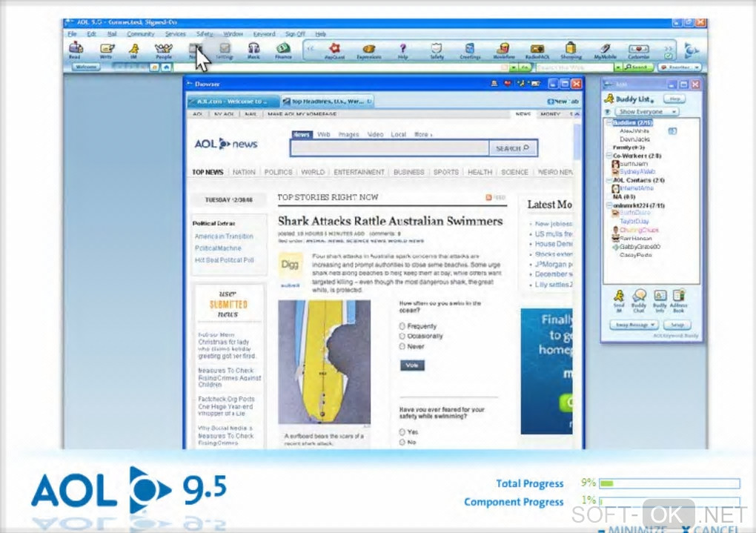Click the AOL news search input field

(x=390, y=148)
